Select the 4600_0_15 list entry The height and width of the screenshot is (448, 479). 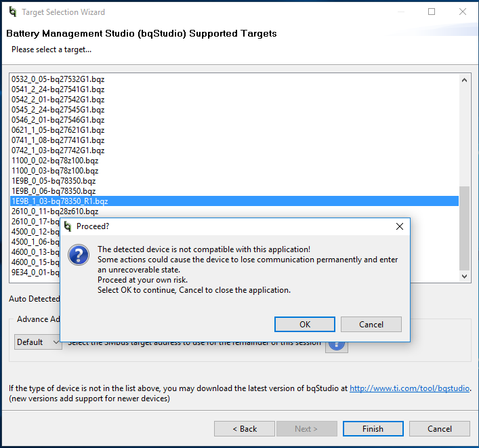click(x=35, y=262)
